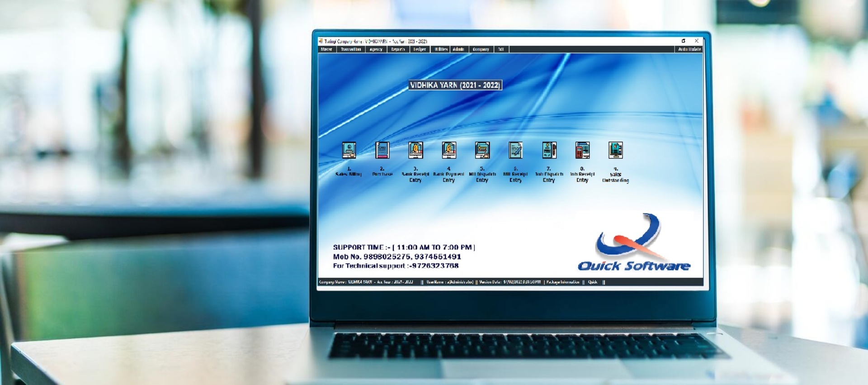Screen dimensions: 868x385
Task: Close the application window
Action: (697, 41)
